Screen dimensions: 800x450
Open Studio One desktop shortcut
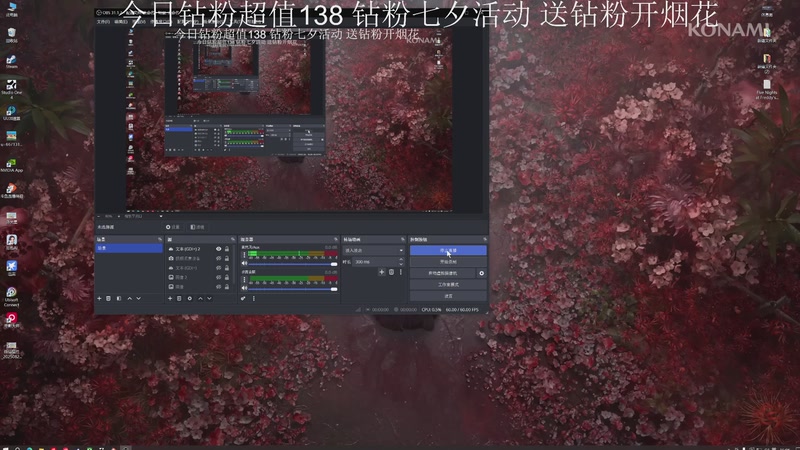11,87
